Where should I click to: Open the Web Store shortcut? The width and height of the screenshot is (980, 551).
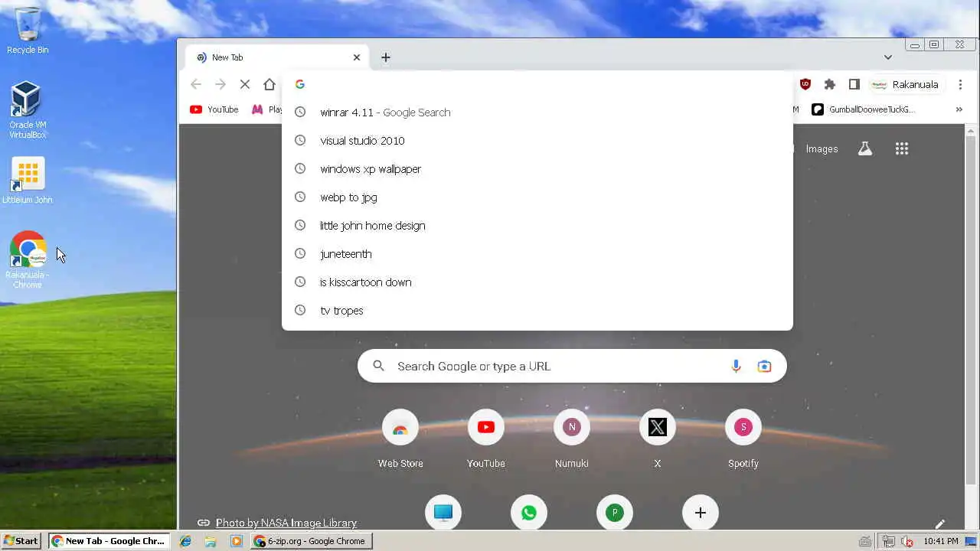click(400, 439)
